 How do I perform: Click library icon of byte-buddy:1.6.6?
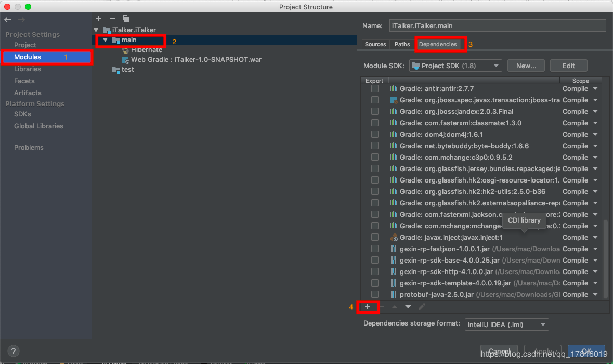[x=393, y=146]
